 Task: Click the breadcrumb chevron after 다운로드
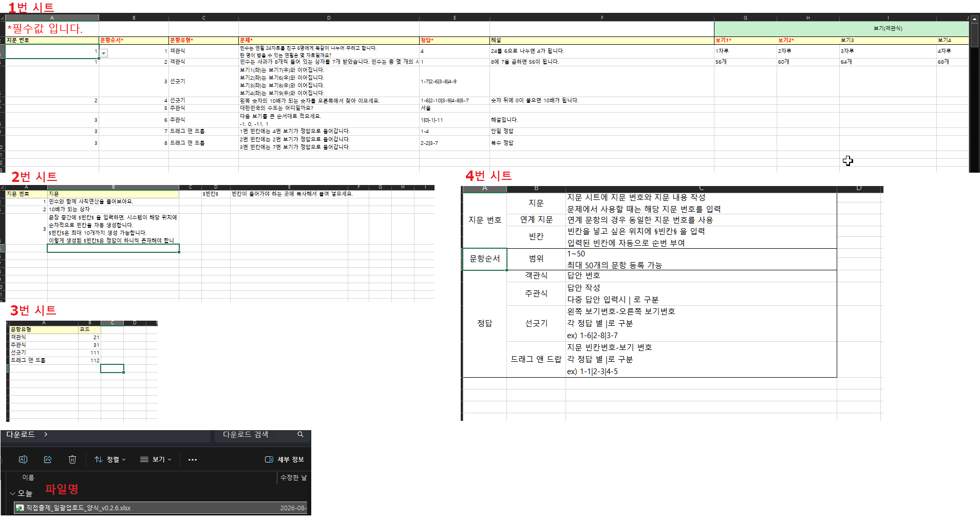tap(46, 434)
